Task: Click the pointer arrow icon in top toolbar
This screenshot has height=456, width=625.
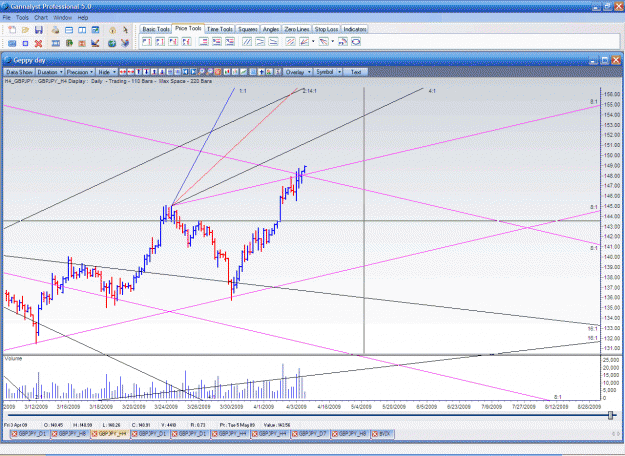Action: [125, 30]
